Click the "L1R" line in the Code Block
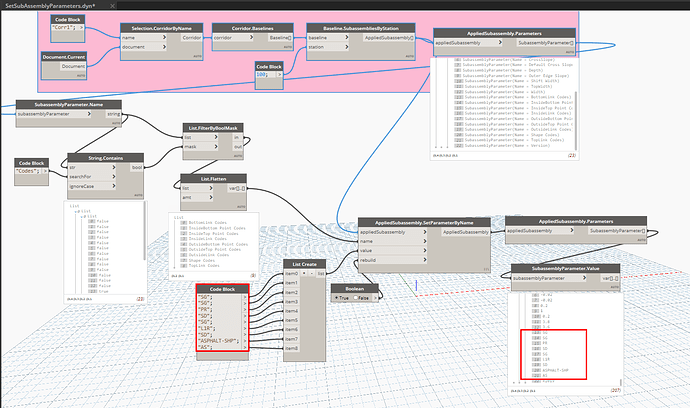The height and width of the screenshot is (408, 690). coord(207,328)
